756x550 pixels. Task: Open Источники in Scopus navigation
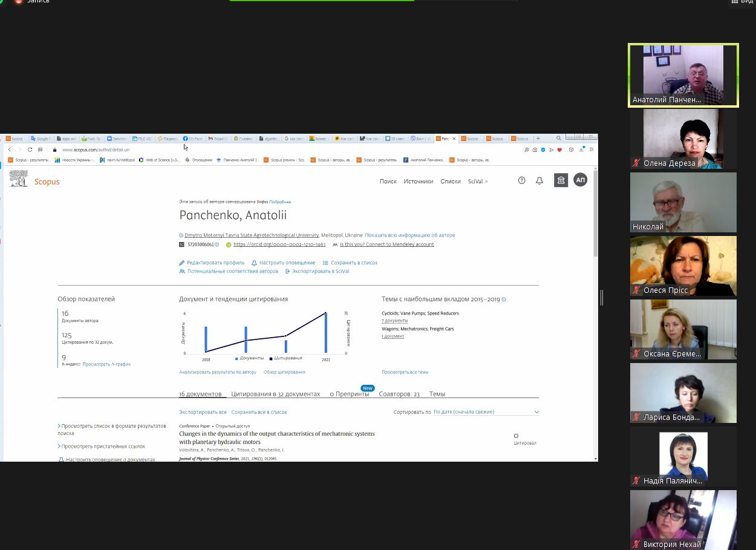[419, 182]
